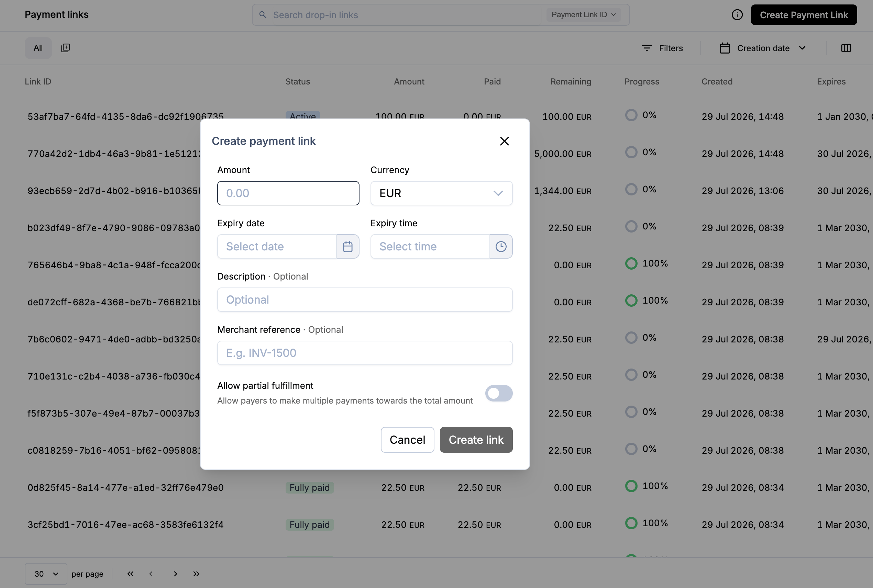Go to the previous page
The image size is (873, 588).
click(x=151, y=574)
